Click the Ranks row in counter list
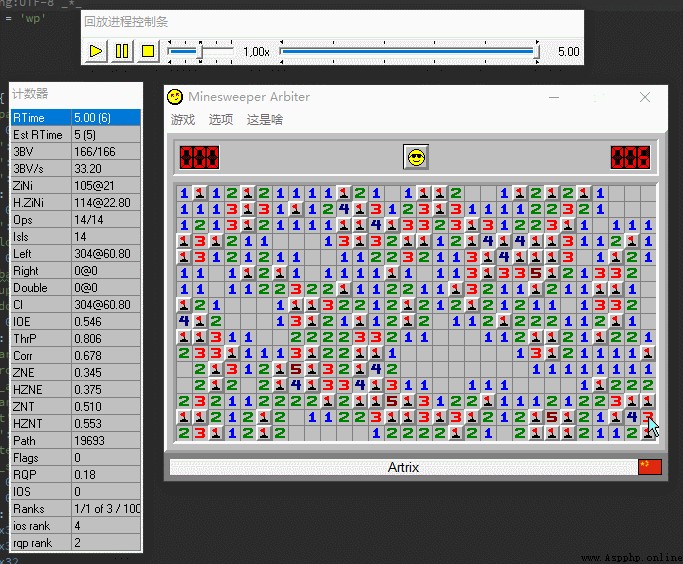Viewport: 683px width, 564px height. click(x=76, y=509)
